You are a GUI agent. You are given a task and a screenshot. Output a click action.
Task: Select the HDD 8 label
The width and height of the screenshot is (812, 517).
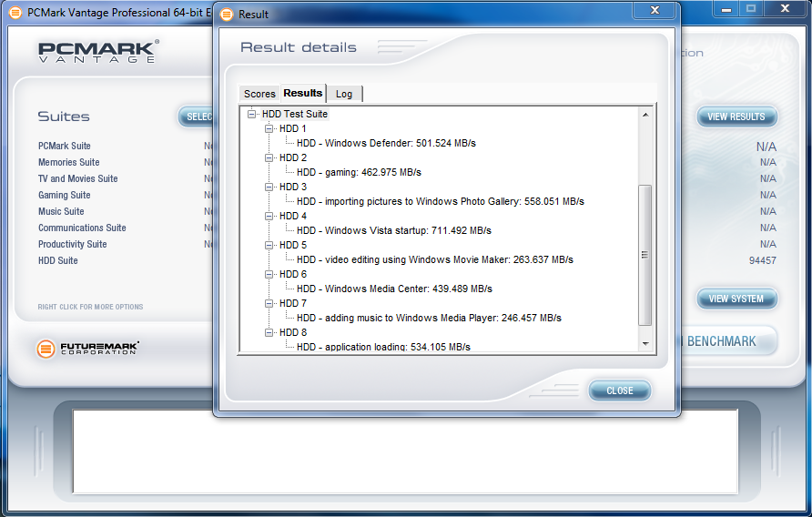tap(292, 332)
